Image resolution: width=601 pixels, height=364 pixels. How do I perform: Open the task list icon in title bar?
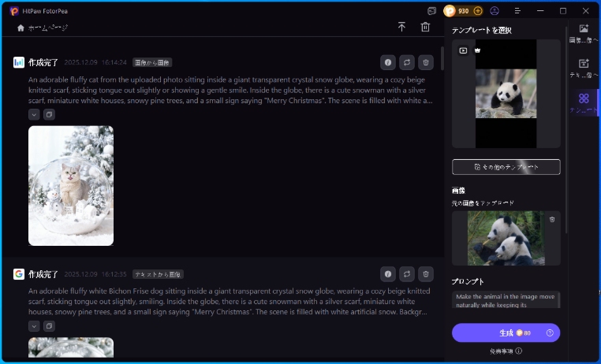pos(431,11)
